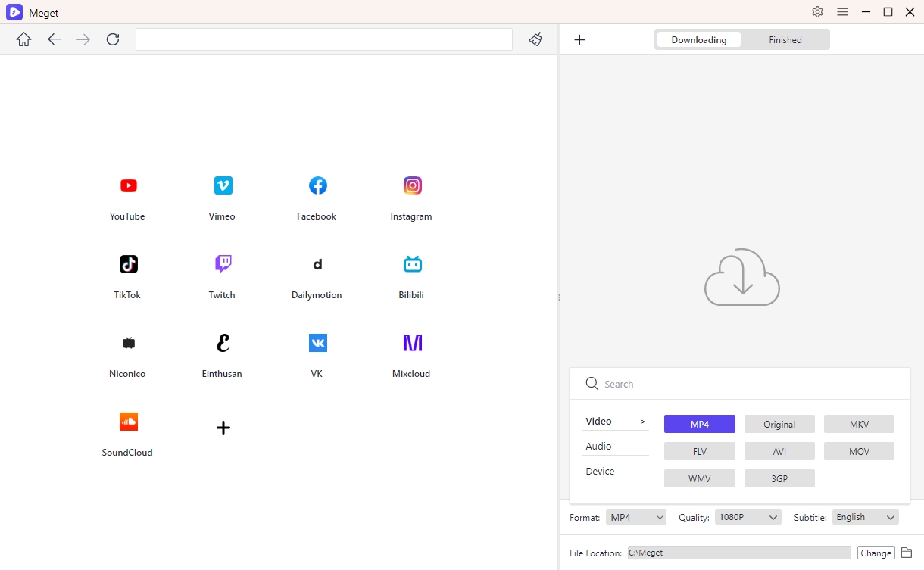Screen dimensions: 924x570
Task: Go to browser home page
Action: click(24, 39)
